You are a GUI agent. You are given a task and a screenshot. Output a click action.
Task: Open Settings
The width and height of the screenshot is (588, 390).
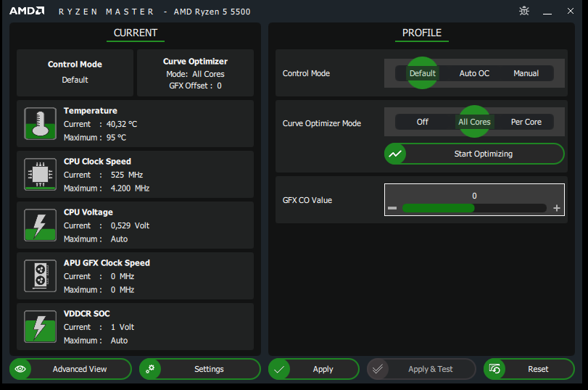(x=200, y=369)
